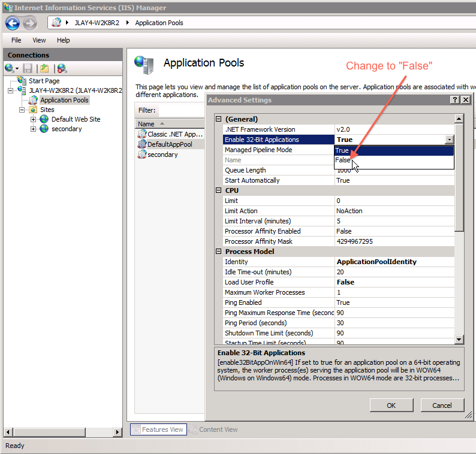Select Shutdown Time Limit (seconds) property

pos(339,333)
